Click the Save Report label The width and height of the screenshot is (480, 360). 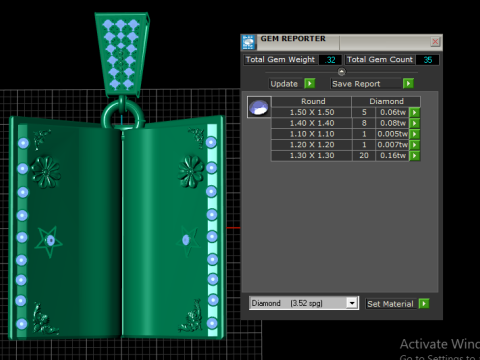coord(356,84)
